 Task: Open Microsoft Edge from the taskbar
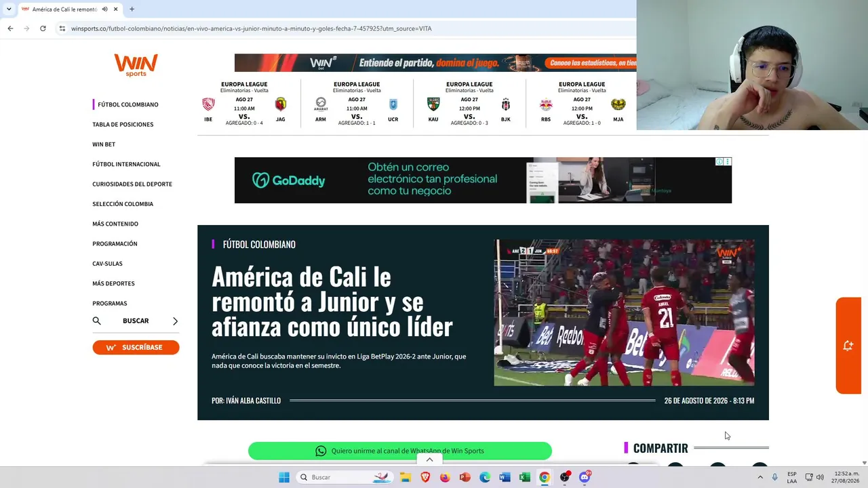(x=485, y=477)
